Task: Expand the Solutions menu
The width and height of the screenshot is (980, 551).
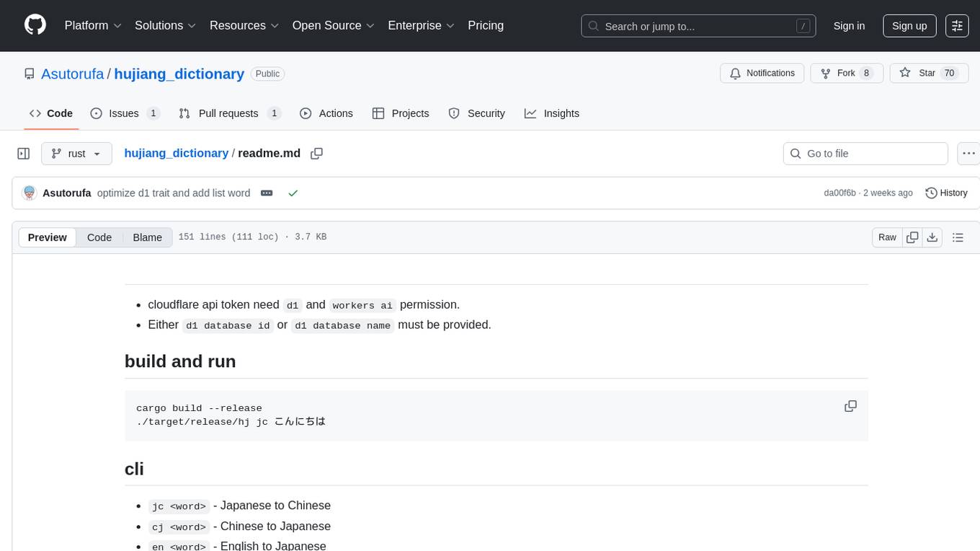Action: pyautogui.click(x=166, y=25)
